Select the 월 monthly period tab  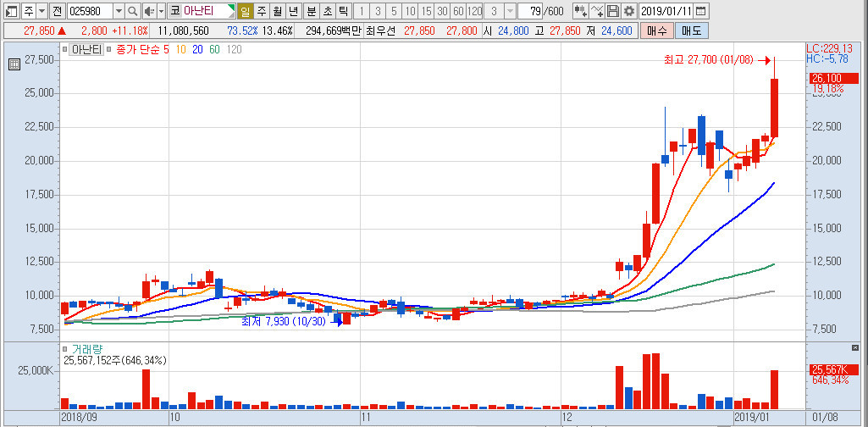click(x=277, y=10)
